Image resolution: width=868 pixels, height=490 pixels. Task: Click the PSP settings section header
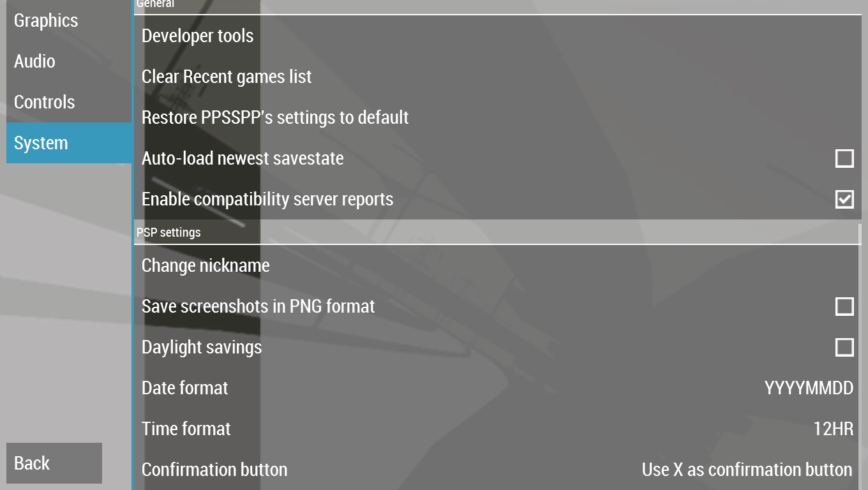click(168, 232)
